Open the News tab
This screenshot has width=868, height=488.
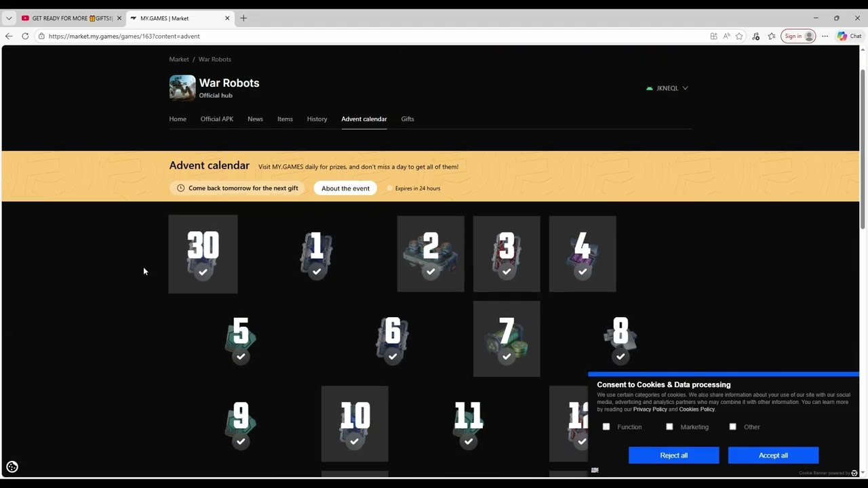[x=255, y=119]
